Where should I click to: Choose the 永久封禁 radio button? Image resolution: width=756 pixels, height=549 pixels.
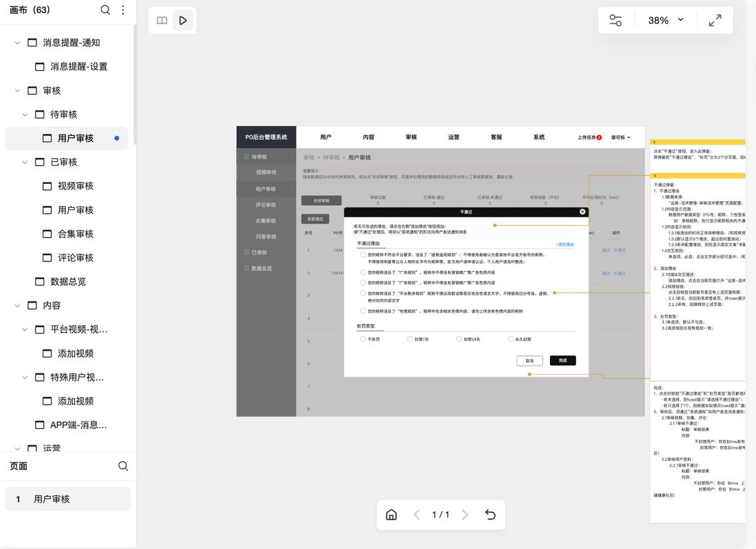[x=510, y=339]
